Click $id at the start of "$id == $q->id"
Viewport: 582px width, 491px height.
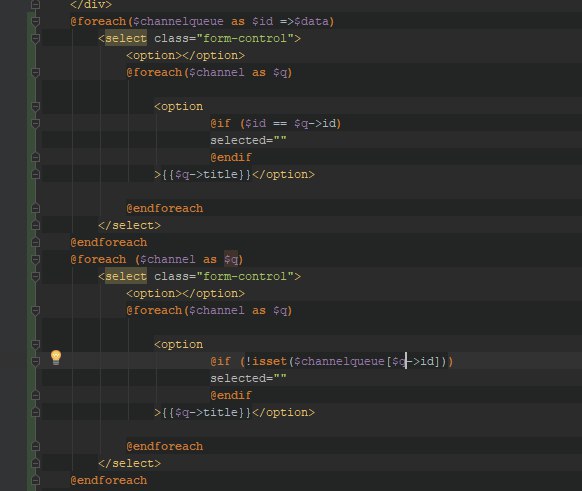pos(255,123)
